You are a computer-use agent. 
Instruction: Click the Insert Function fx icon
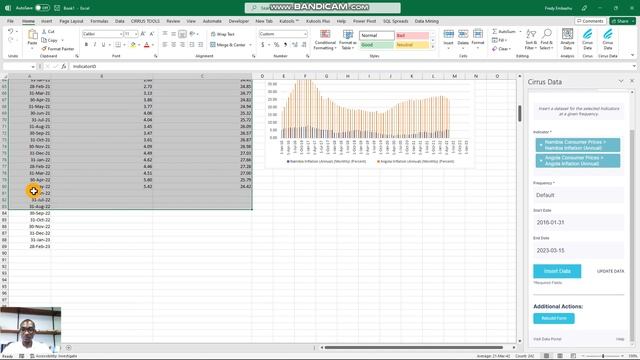(x=64, y=66)
